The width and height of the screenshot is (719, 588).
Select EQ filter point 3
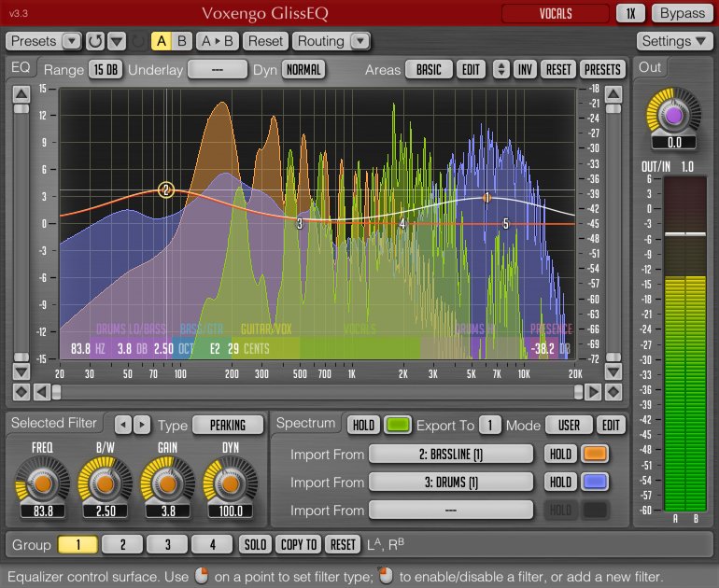300,224
